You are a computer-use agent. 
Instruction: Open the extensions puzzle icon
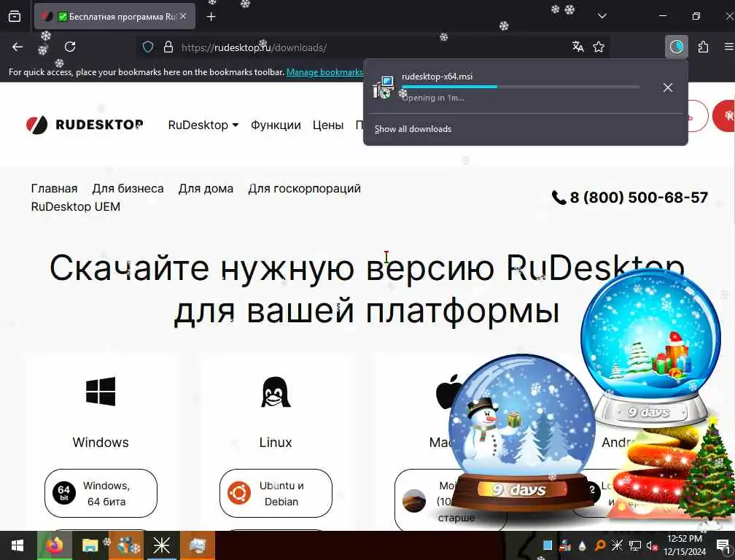coord(703,47)
